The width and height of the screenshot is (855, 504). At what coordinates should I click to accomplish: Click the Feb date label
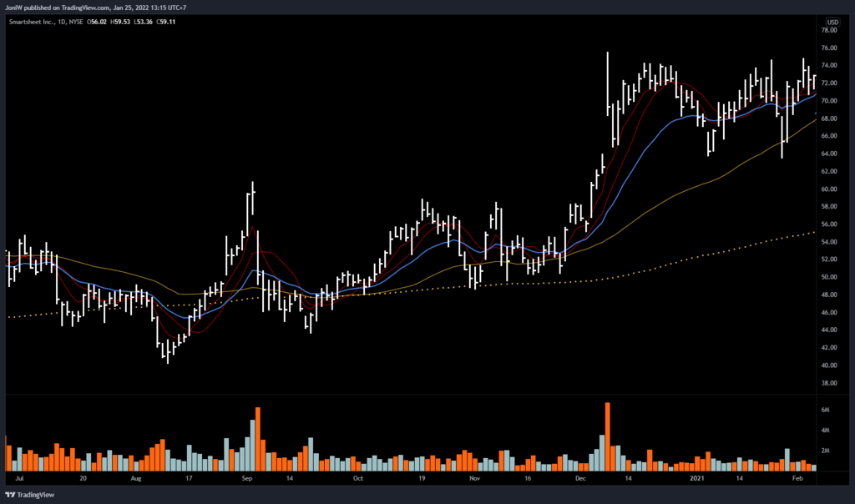797,480
